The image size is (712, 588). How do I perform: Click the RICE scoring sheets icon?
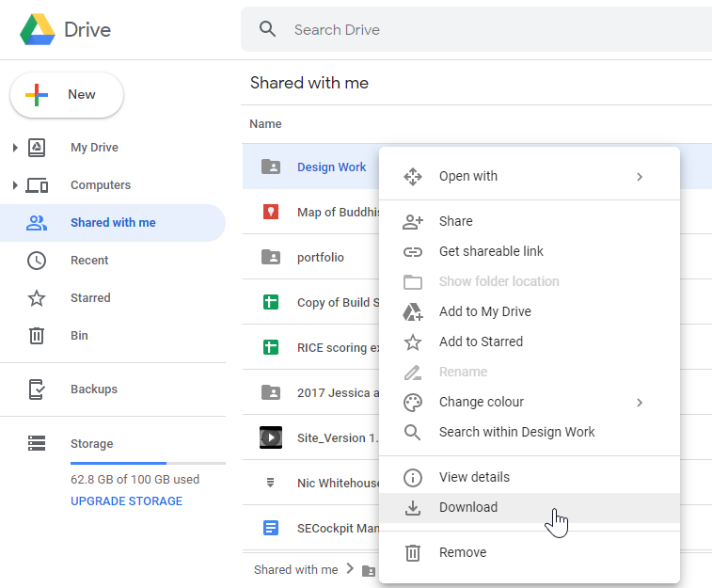coord(271,347)
